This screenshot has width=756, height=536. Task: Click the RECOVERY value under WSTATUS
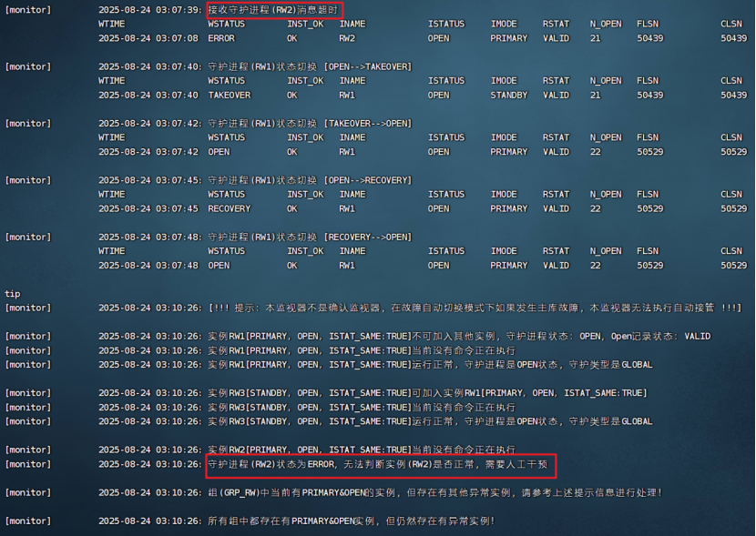229,209
